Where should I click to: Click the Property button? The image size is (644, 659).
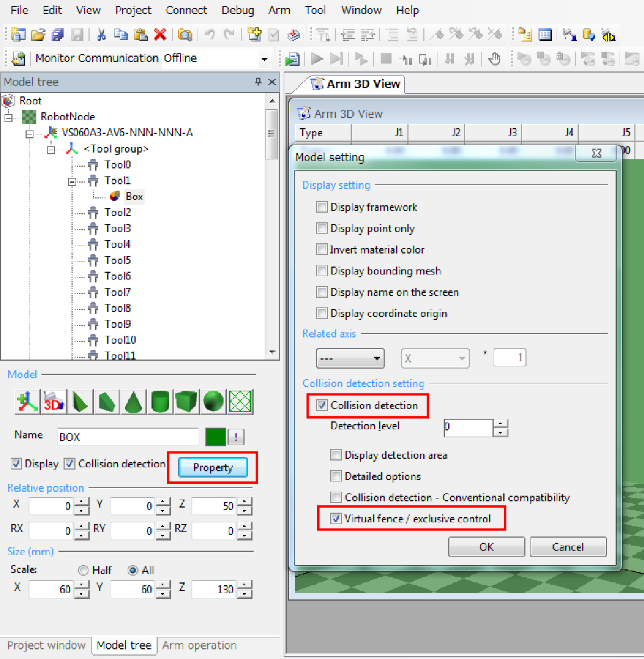pos(213,467)
